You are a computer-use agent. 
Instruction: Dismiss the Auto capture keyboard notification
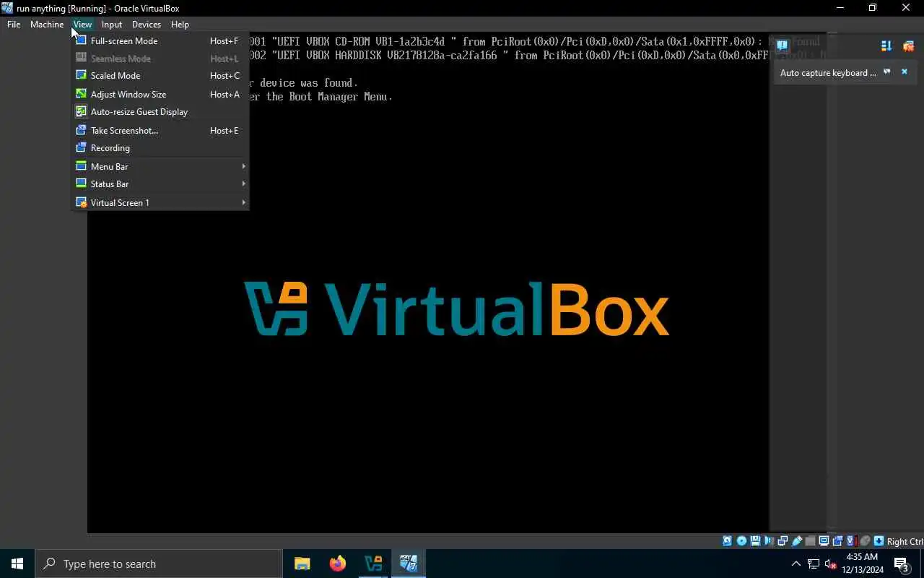pos(904,72)
